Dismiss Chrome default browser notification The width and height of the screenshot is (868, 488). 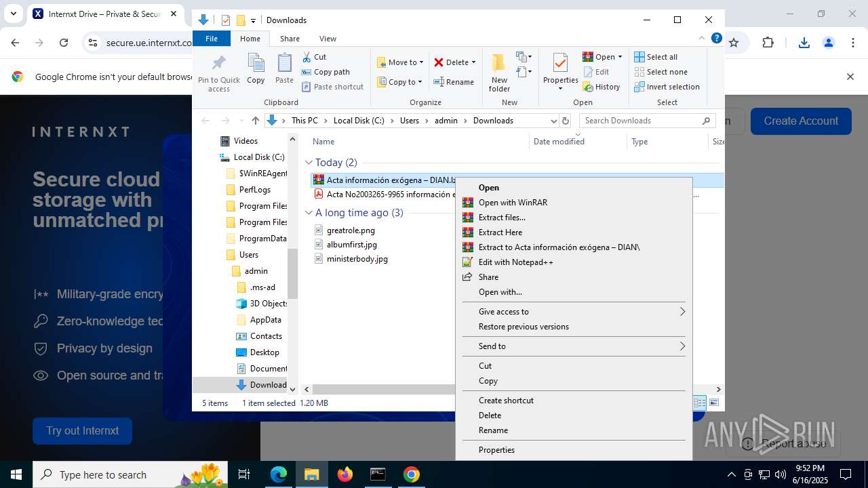point(850,77)
